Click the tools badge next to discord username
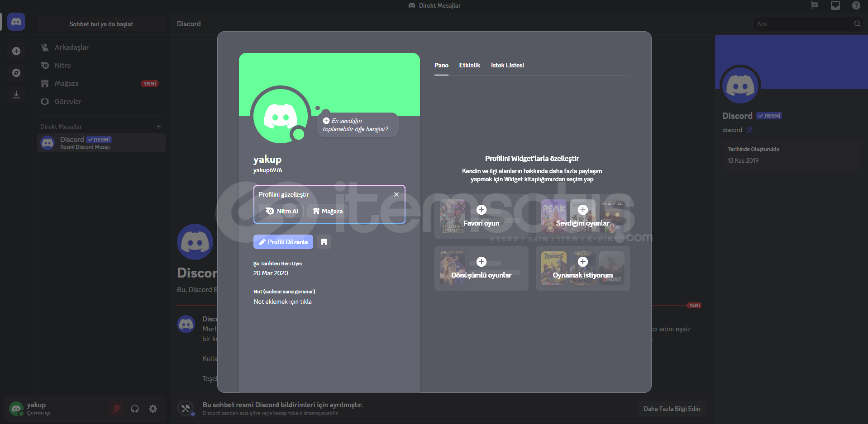 pyautogui.click(x=749, y=130)
